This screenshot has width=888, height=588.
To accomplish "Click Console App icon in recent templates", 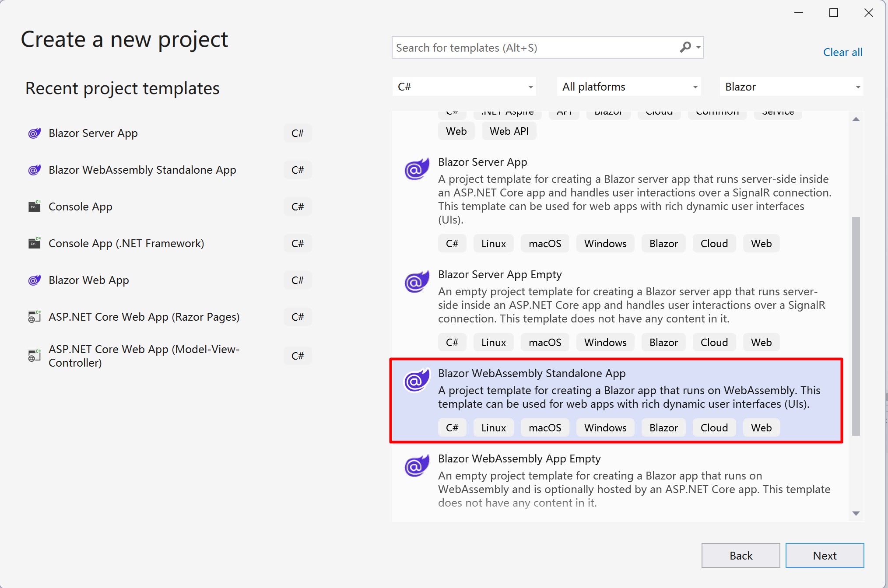I will (x=35, y=206).
